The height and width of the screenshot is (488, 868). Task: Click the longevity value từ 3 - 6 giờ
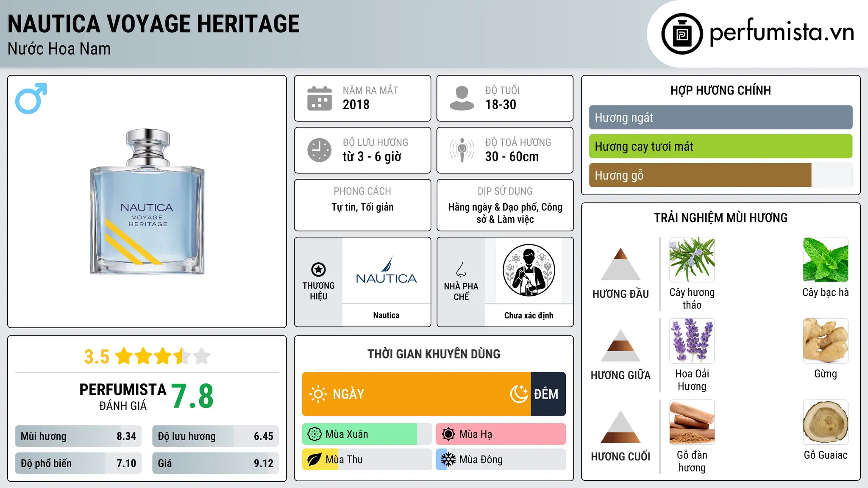(x=372, y=157)
